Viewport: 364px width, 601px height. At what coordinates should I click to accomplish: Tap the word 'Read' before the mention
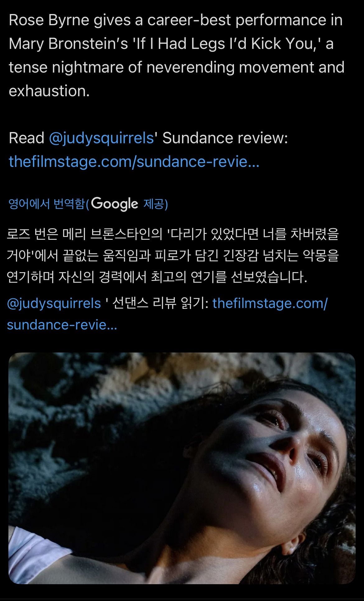click(26, 138)
